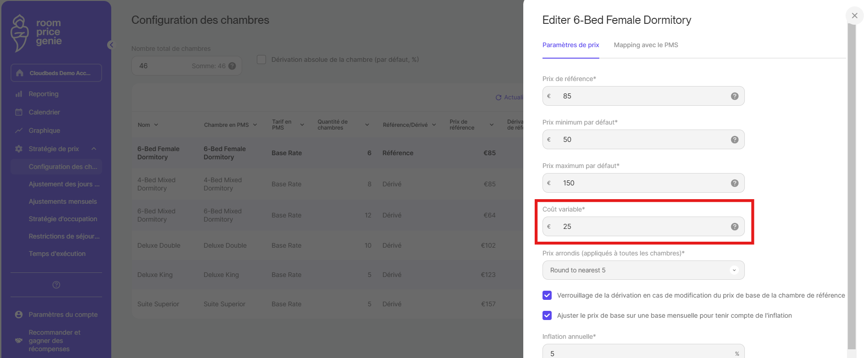This screenshot has height=358, width=868.
Task: Go to Paramètres du compte
Action: point(63,315)
